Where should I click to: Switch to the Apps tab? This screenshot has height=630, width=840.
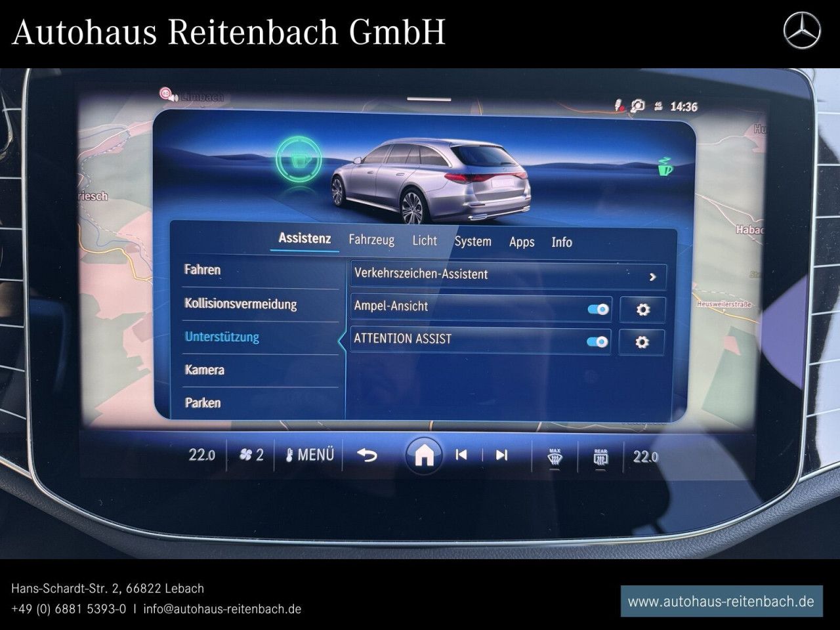pos(522,242)
